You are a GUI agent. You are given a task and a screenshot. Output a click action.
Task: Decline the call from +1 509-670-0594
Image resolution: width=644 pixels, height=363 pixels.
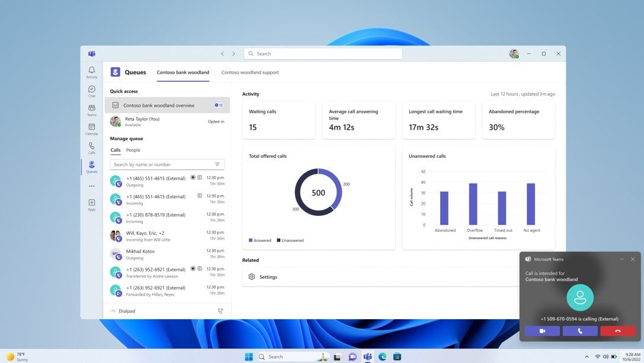click(x=617, y=330)
